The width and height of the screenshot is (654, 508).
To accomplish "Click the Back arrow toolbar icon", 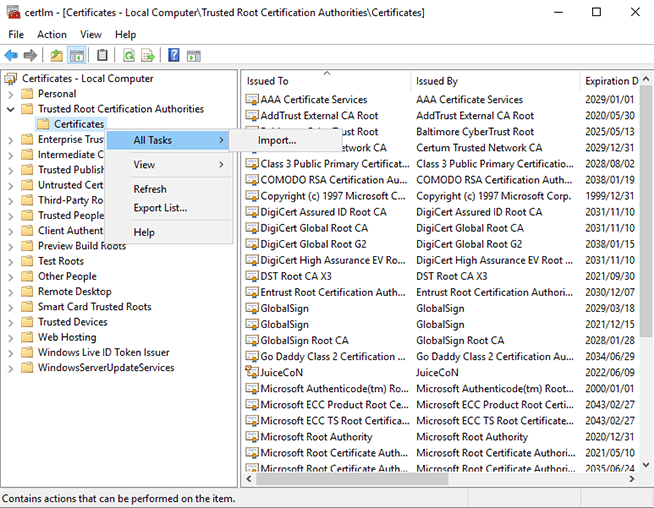I will (11, 55).
